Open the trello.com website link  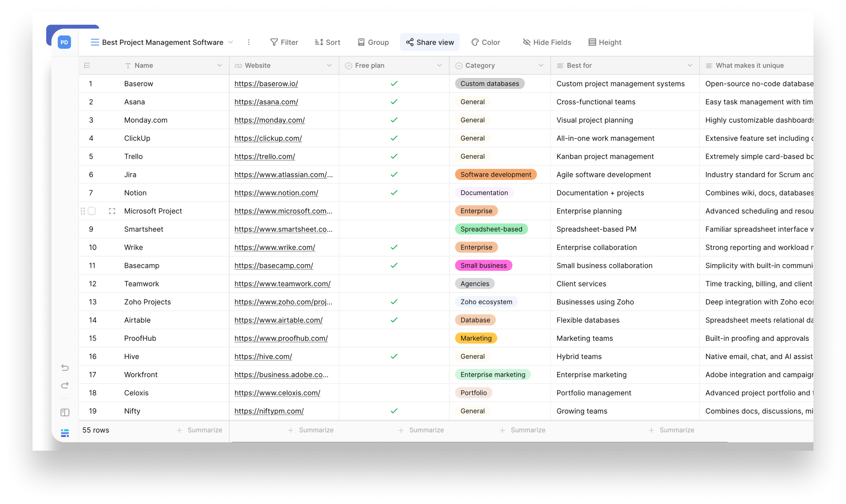pos(265,156)
